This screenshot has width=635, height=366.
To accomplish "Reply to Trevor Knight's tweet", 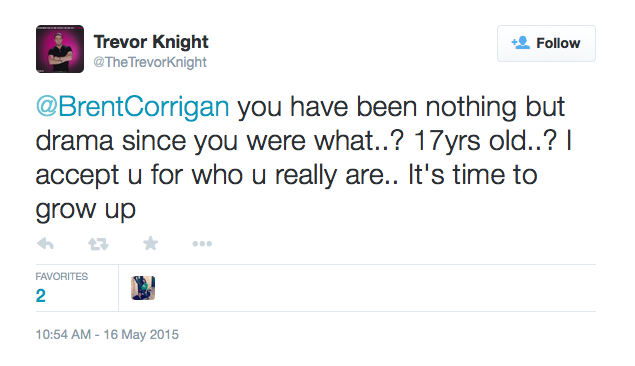I will pyautogui.click(x=45, y=244).
